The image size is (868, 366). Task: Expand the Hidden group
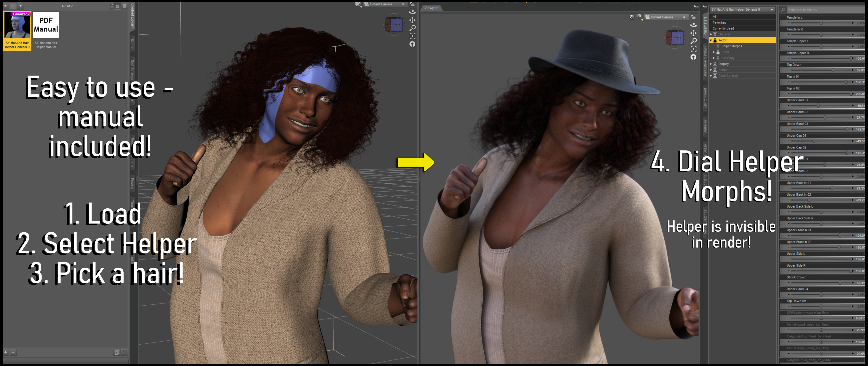711,70
